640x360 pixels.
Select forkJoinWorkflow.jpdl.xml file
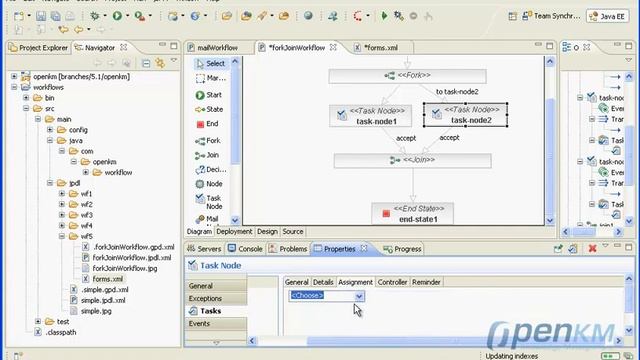[x=127, y=258]
